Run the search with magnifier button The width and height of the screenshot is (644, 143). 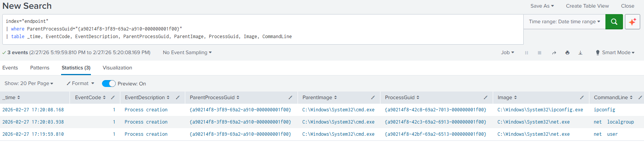pos(614,22)
